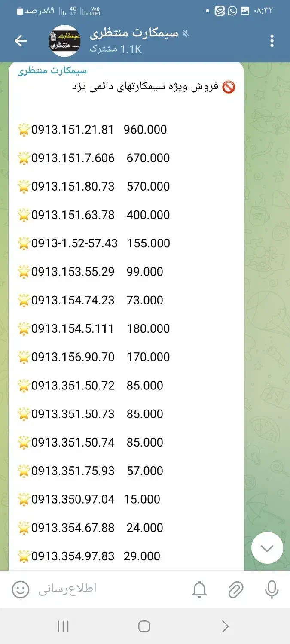
Task: Toggle the silent notification bell
Action: [x=199, y=590]
